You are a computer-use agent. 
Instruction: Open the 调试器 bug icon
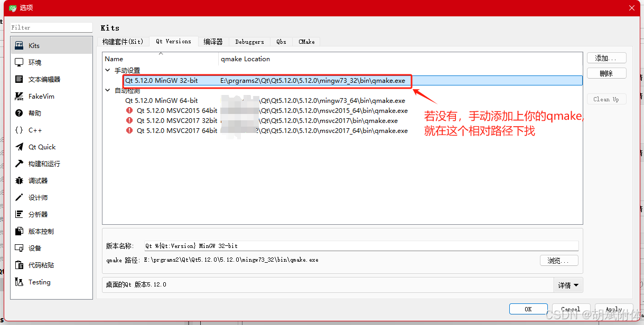(19, 180)
